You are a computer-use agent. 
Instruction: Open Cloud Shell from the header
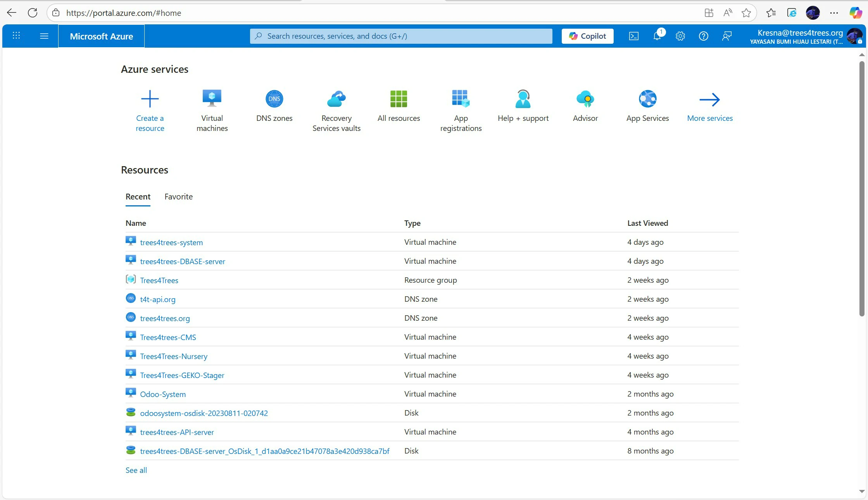pos(633,36)
